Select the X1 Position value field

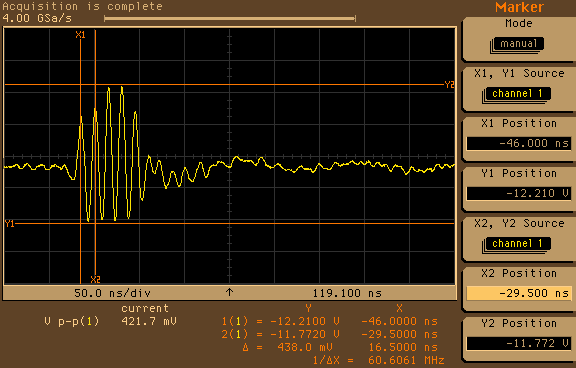point(519,143)
